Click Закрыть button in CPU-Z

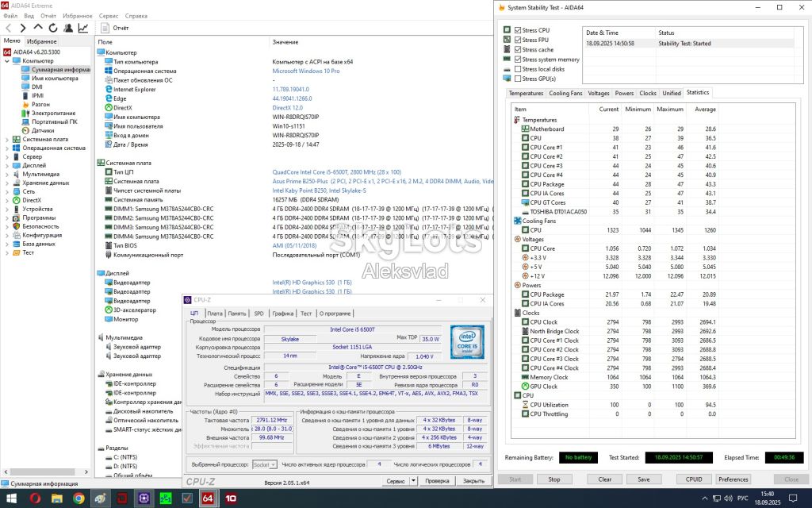(x=473, y=481)
